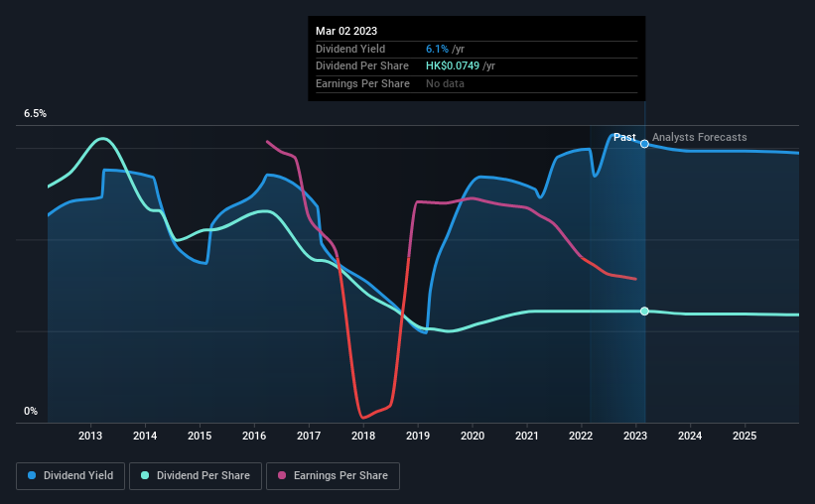
Task: Toggle the Dividend Yield legend button
Action: point(70,475)
